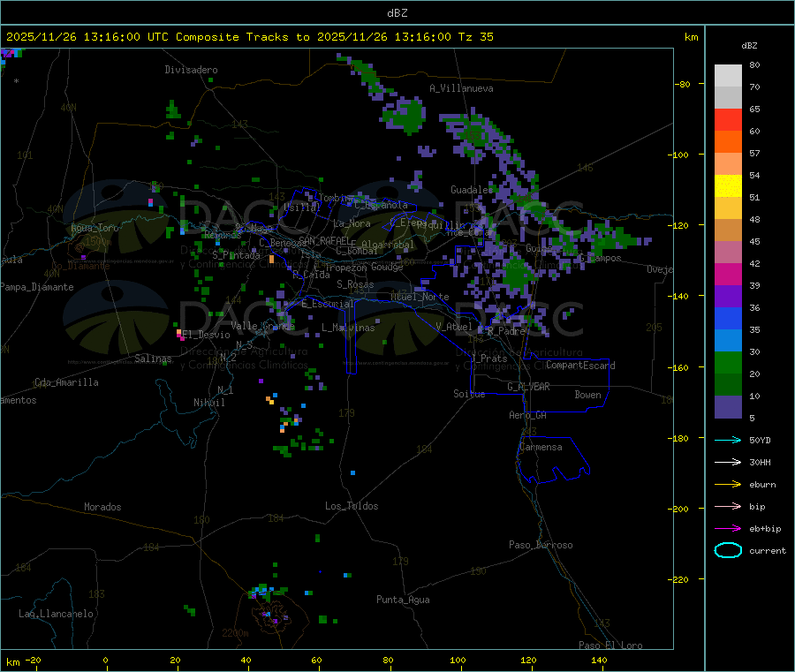Click the Morados label on map
The height and width of the screenshot is (672, 795).
click(x=102, y=507)
